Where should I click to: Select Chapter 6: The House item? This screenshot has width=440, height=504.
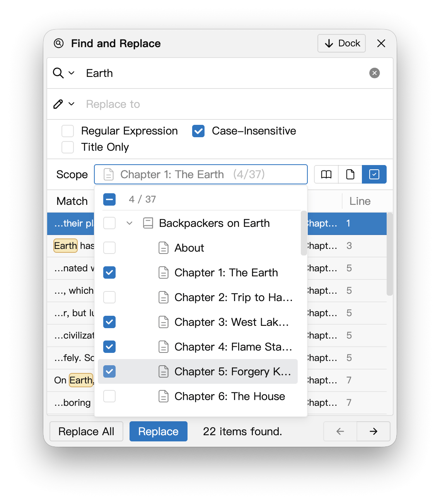pyautogui.click(x=230, y=396)
